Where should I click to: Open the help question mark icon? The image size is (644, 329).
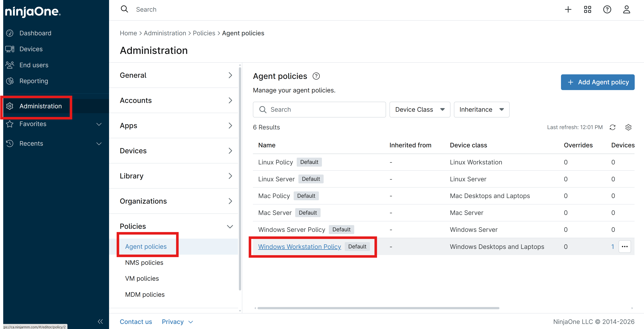pos(607,9)
